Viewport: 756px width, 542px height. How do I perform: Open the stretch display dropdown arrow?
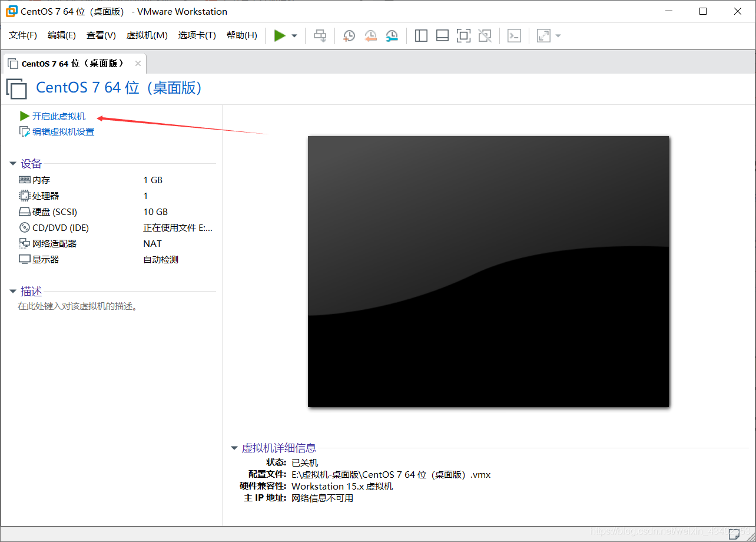pyautogui.click(x=558, y=36)
